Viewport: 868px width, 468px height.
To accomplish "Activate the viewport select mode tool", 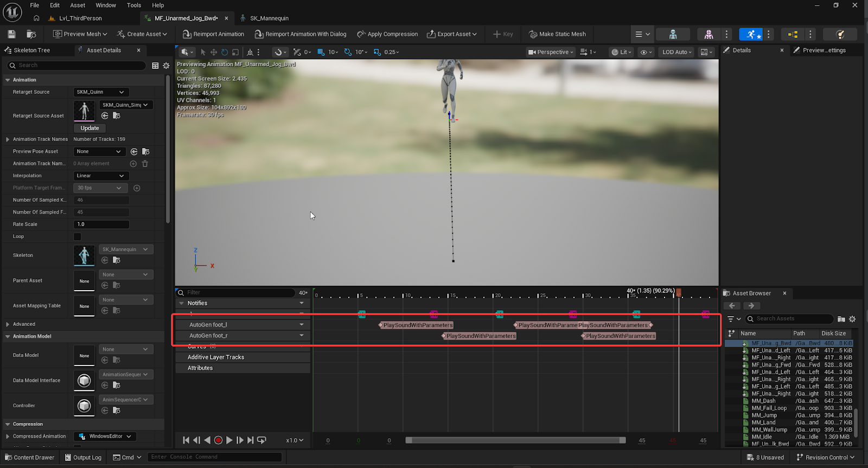I will (x=203, y=52).
